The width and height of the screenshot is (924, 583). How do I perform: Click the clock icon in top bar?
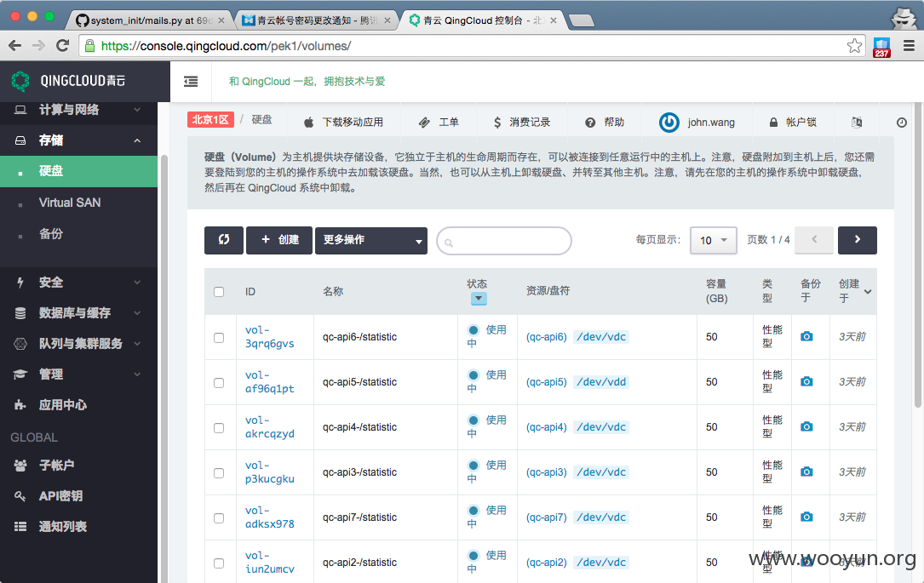[902, 123]
